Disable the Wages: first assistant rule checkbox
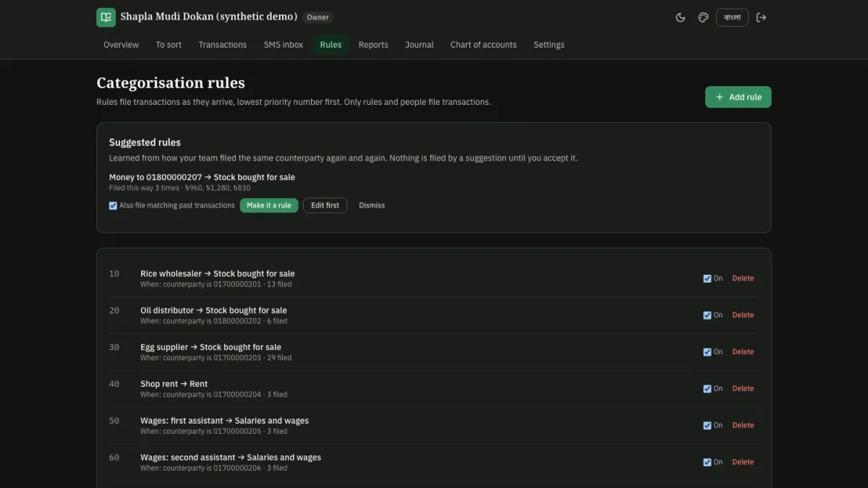This screenshot has width=868, height=488. point(707,426)
